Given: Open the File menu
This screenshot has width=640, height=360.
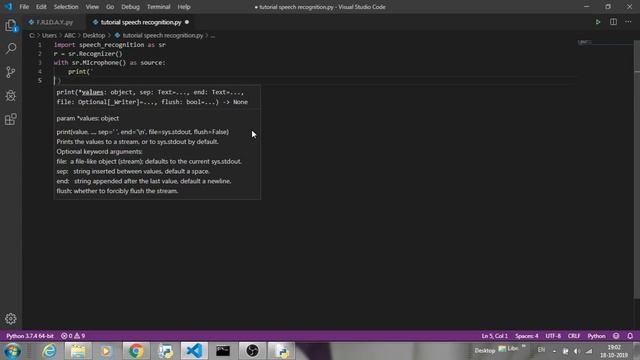Looking at the screenshot, I should point(24,7).
